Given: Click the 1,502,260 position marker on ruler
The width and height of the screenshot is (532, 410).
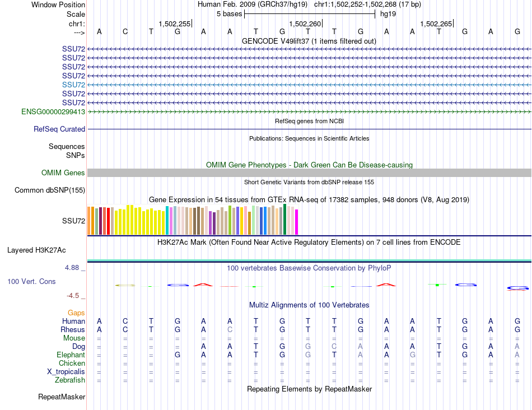Looking at the screenshot, I should (305, 24).
